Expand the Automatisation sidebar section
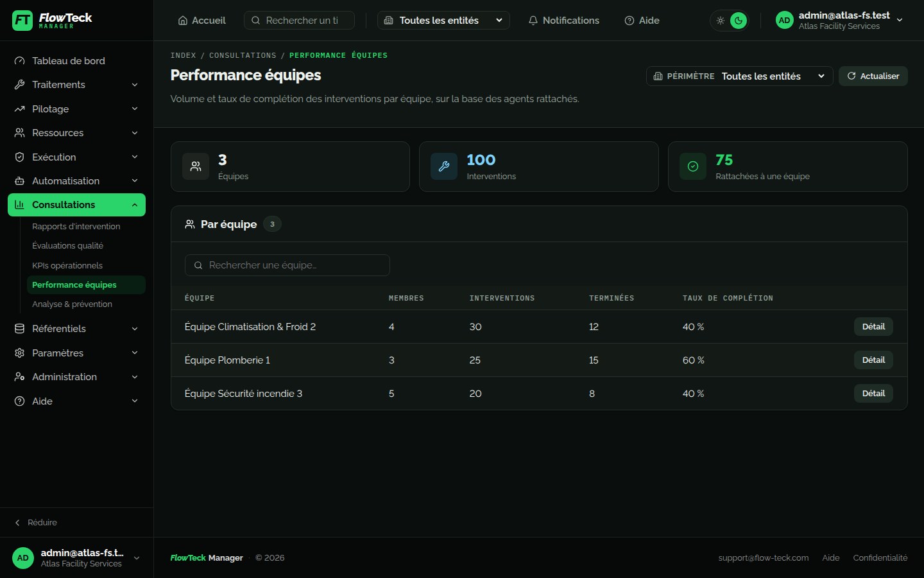 [76, 181]
